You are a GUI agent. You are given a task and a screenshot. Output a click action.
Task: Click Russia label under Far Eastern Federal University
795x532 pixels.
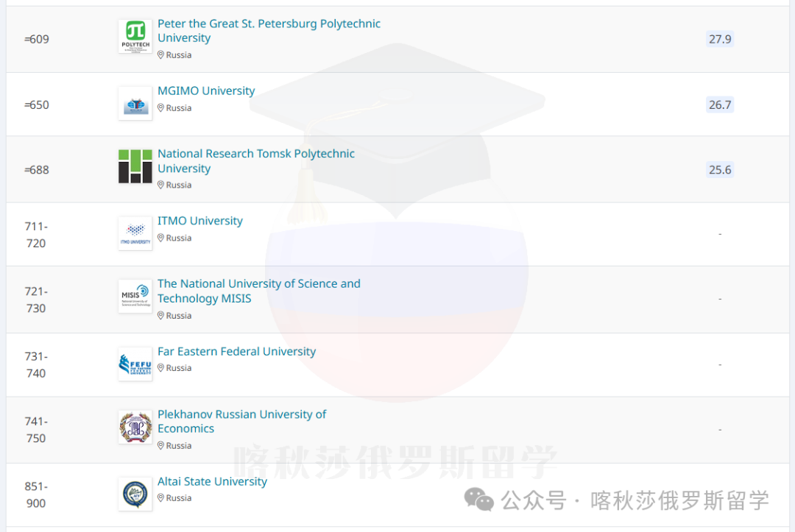pyautogui.click(x=179, y=368)
